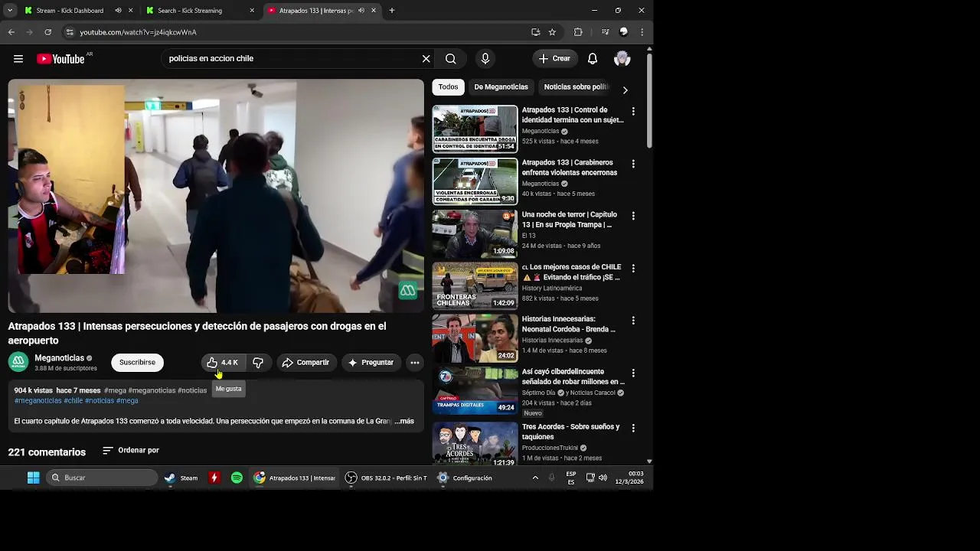Open the Chrome tab search dropdown
This screenshot has height=551, width=980.
pyautogui.click(x=10, y=11)
